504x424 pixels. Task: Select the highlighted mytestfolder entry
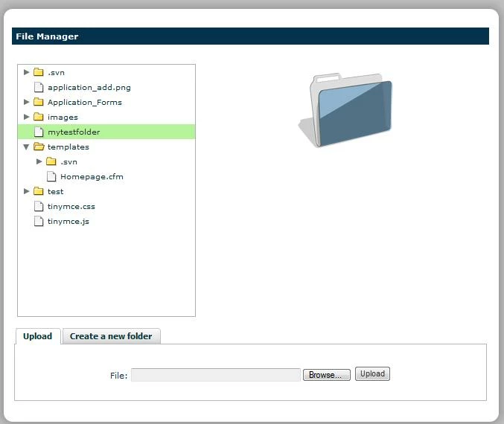click(106, 132)
